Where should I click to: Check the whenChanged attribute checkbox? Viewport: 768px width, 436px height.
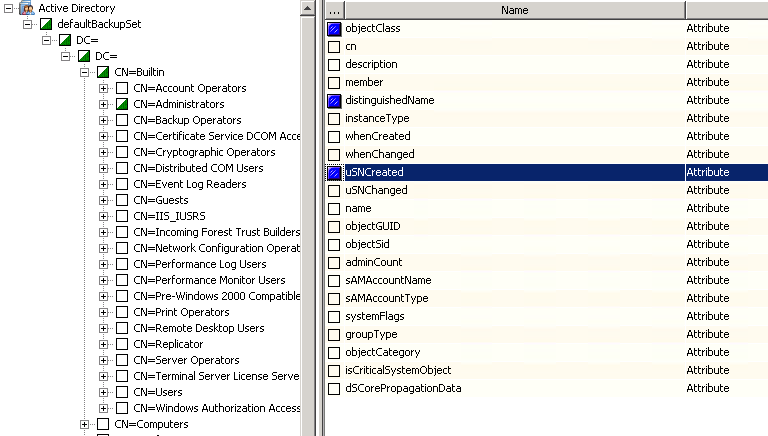point(334,155)
